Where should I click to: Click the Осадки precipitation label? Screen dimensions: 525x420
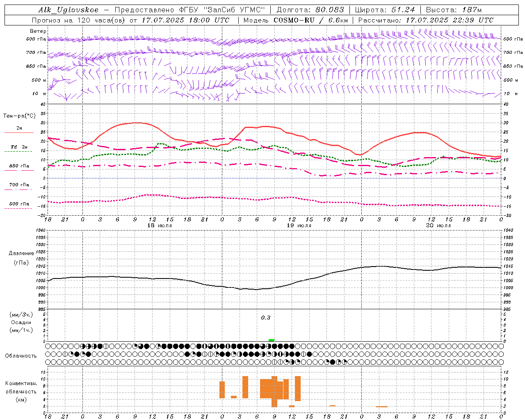pyautogui.click(x=21, y=322)
